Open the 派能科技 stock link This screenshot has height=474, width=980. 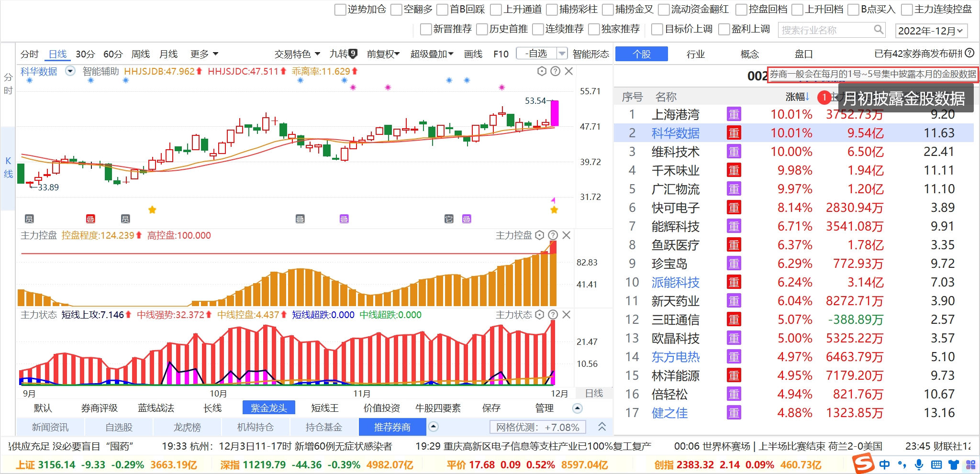click(x=676, y=282)
